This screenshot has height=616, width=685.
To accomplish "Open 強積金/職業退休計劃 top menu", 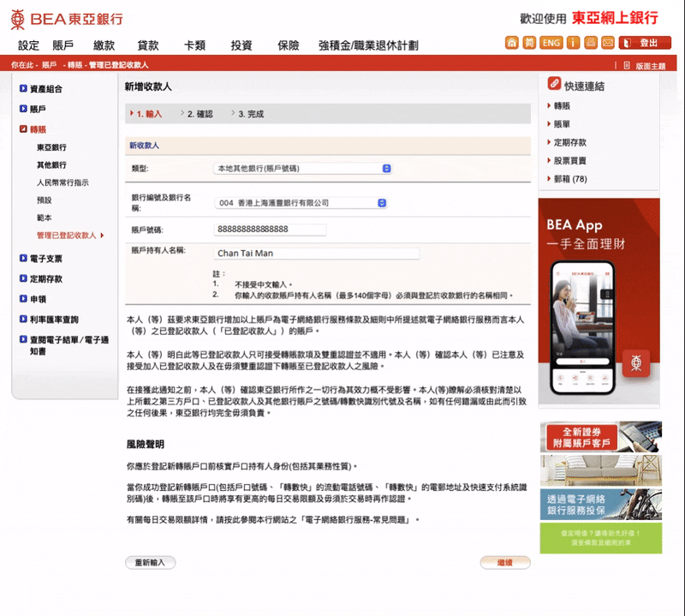I will coord(368,45).
